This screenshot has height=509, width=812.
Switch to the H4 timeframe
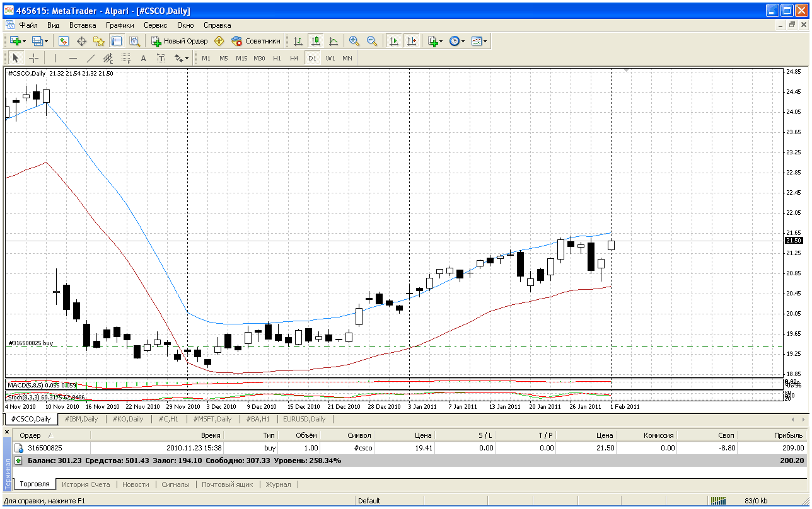click(x=294, y=58)
